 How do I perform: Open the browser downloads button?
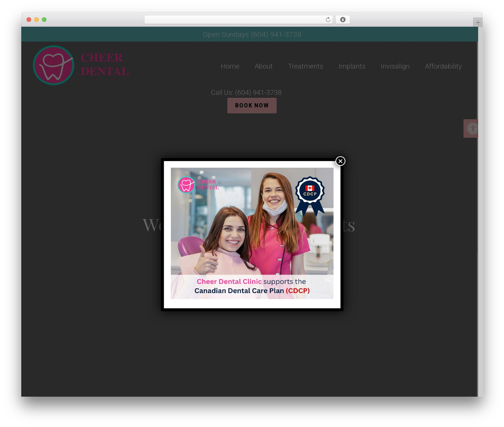[x=343, y=20]
